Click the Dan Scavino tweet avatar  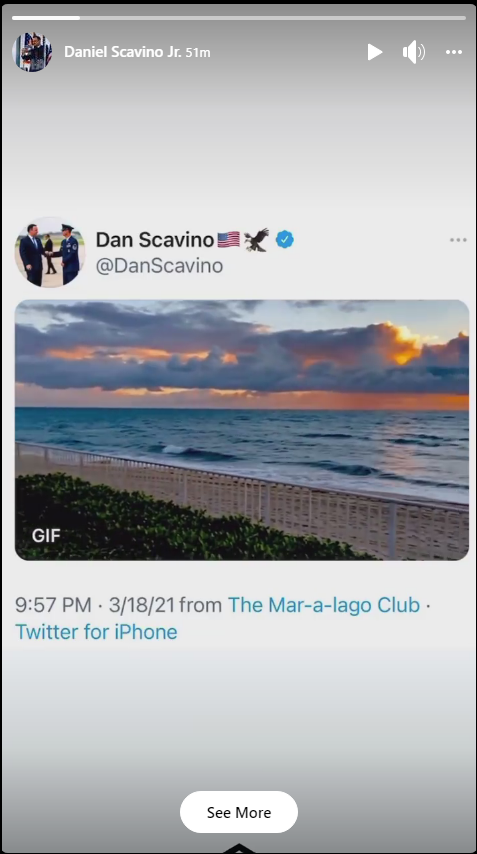[50, 253]
